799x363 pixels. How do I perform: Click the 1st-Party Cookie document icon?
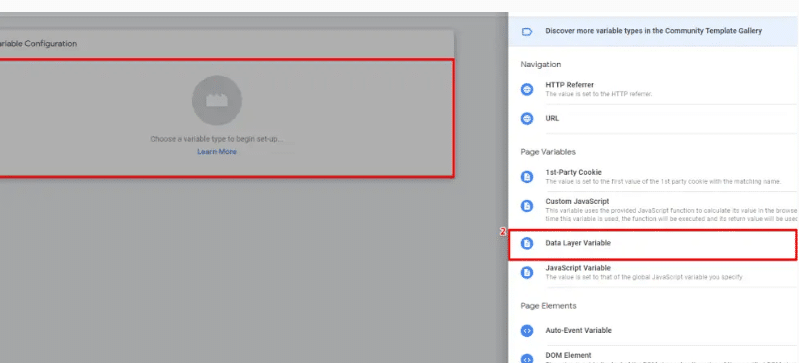tap(527, 177)
